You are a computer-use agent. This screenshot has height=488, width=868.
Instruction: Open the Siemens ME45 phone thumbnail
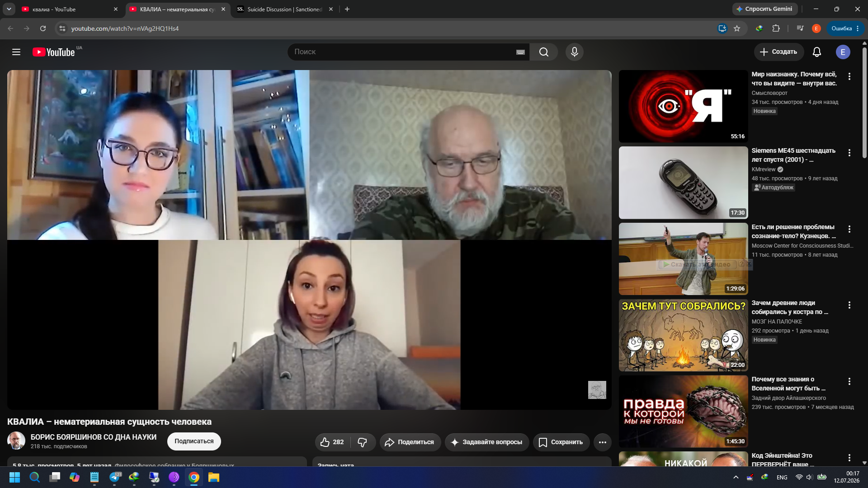click(683, 183)
